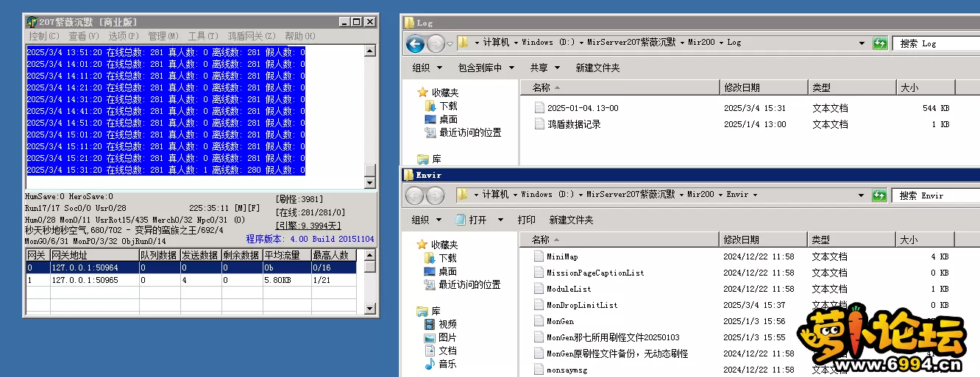Open the 鸿盾网关(Z) menu
Viewport: 980px width, 377px height.
[251, 36]
